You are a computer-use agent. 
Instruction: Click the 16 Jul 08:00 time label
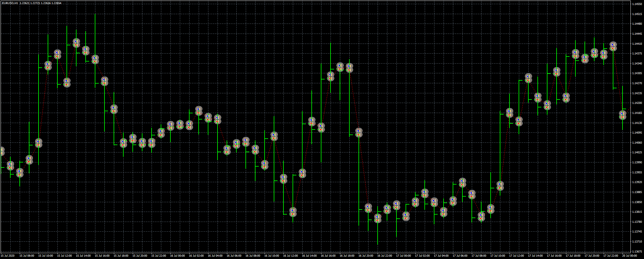pos(253,256)
